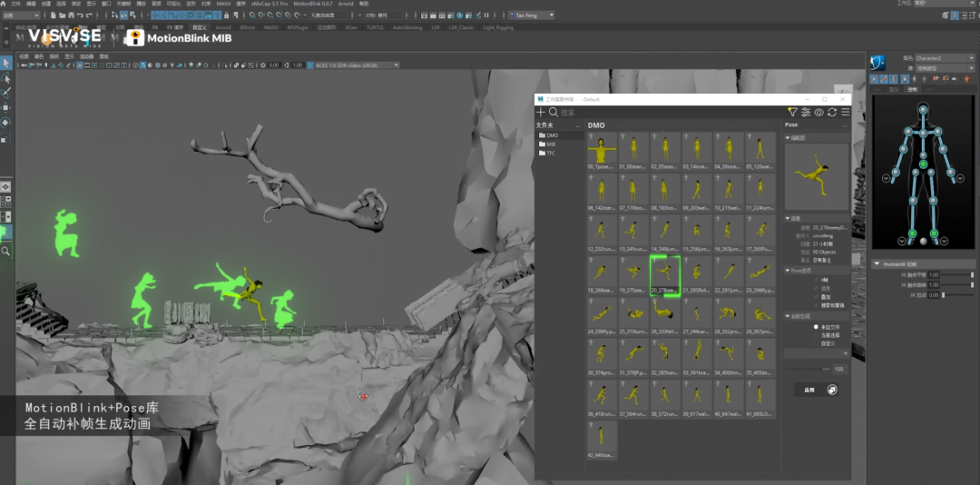
Task: Click the refresh icon in pose library
Action: coord(832,112)
